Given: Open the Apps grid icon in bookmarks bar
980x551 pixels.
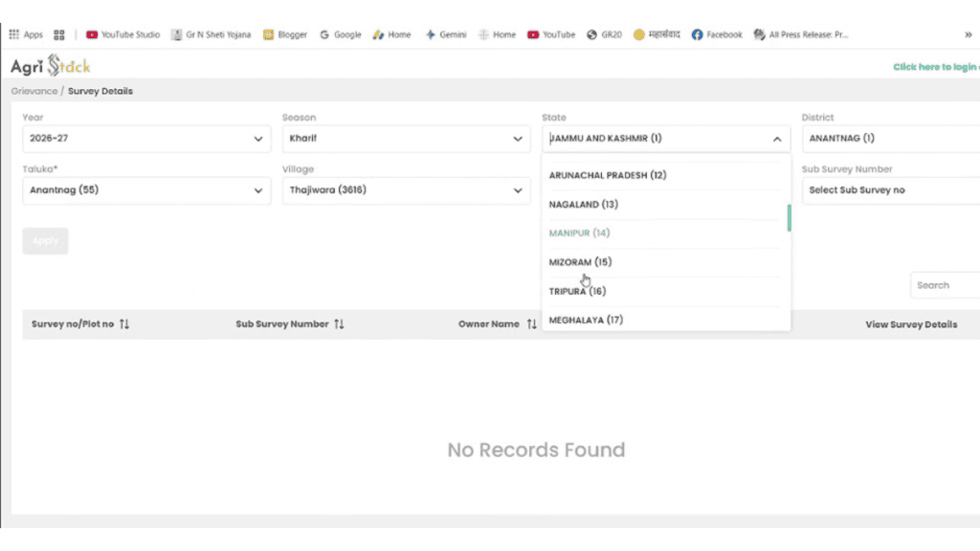Looking at the screenshot, I should pyautogui.click(x=13, y=34).
